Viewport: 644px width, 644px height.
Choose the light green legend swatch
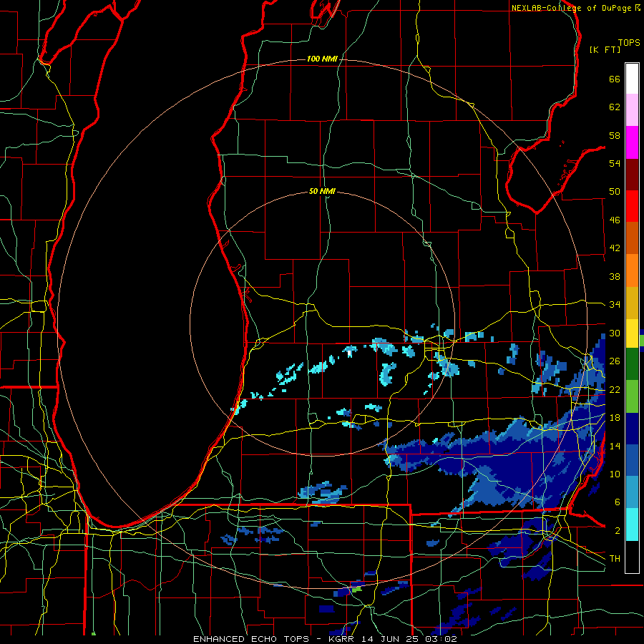(632, 396)
